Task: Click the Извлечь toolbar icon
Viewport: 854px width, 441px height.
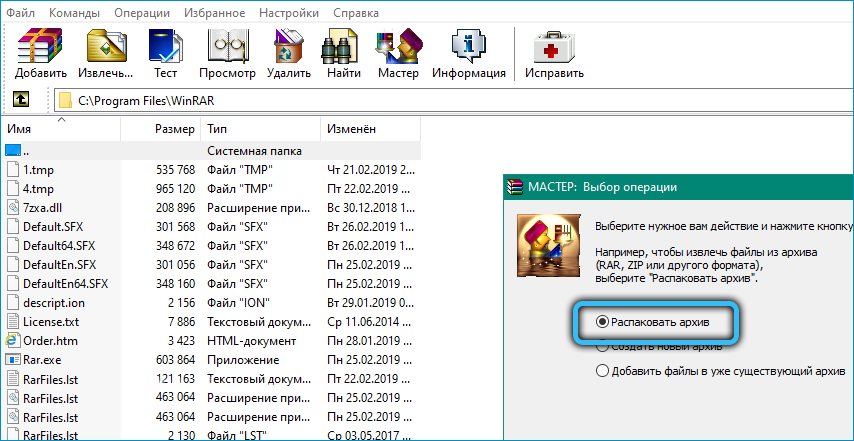Action: (x=106, y=46)
